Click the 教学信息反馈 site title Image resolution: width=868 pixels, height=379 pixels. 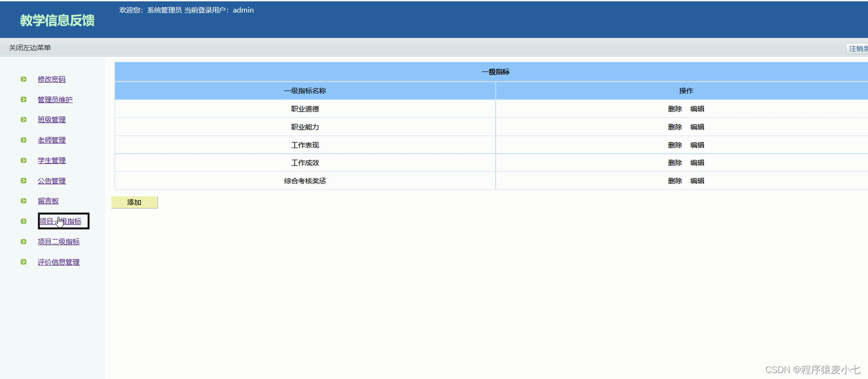pyautogui.click(x=57, y=20)
